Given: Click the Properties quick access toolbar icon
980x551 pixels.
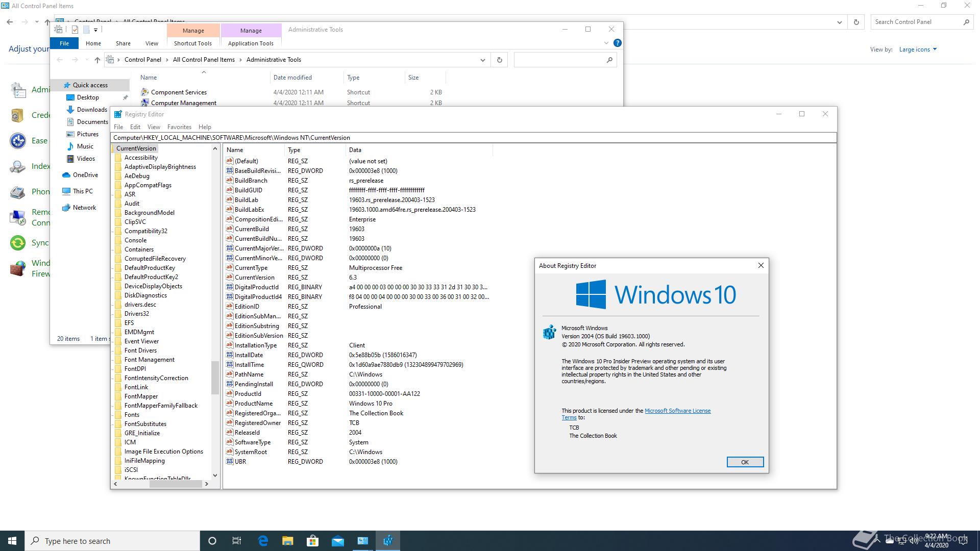Looking at the screenshot, I should click(75, 30).
